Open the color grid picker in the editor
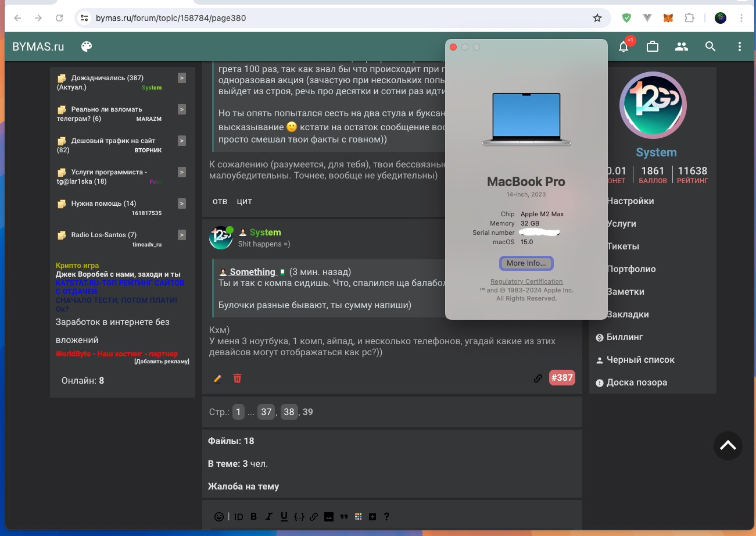The width and height of the screenshot is (756, 536). 358,516
